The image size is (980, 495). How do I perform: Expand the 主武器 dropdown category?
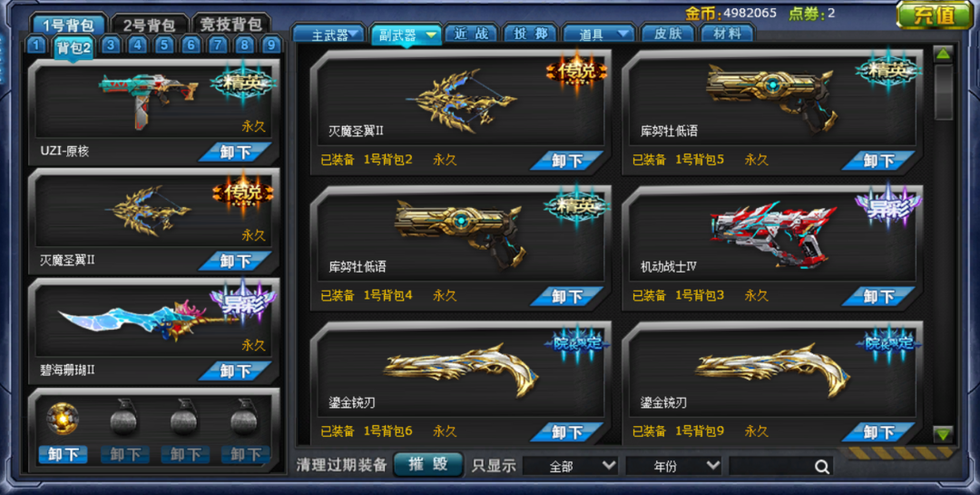coord(328,35)
